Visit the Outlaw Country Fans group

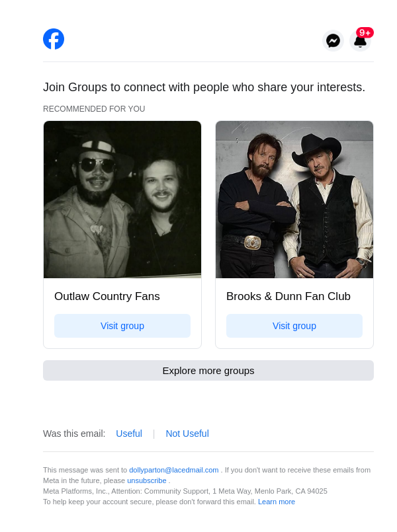point(122,326)
